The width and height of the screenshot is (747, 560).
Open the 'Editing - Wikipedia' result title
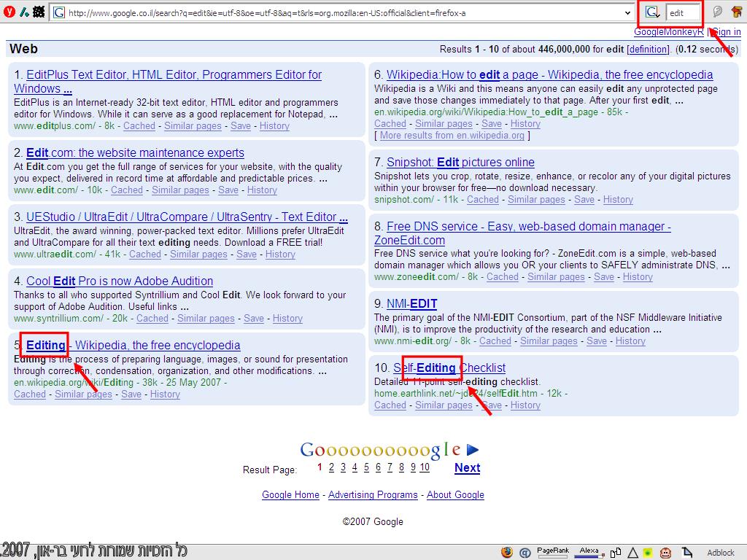[x=133, y=345]
